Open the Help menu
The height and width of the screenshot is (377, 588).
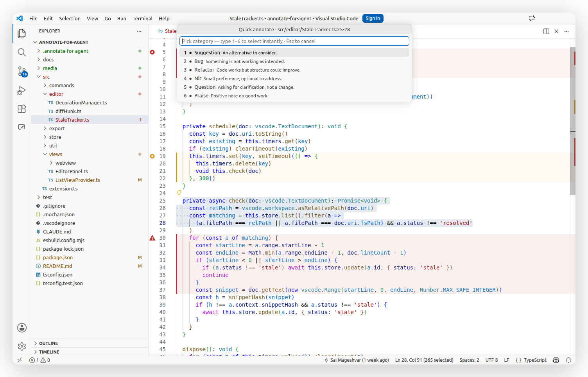(164, 18)
